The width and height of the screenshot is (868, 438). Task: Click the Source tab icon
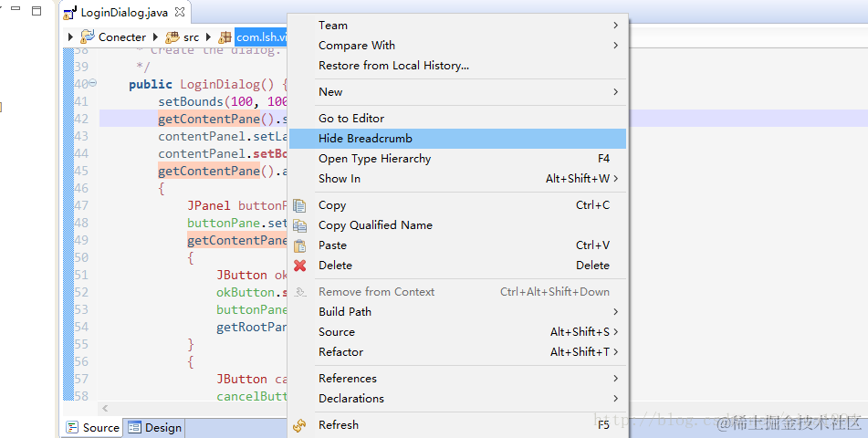point(72,427)
